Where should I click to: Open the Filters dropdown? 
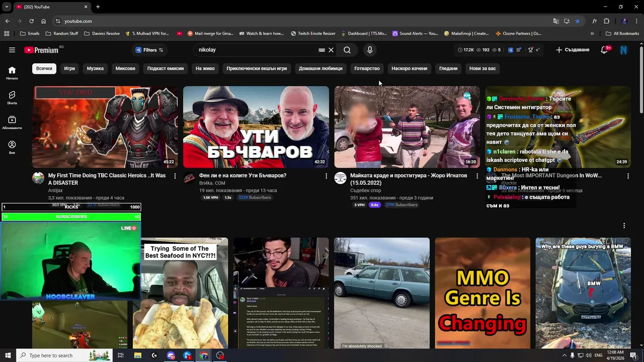[x=149, y=50]
